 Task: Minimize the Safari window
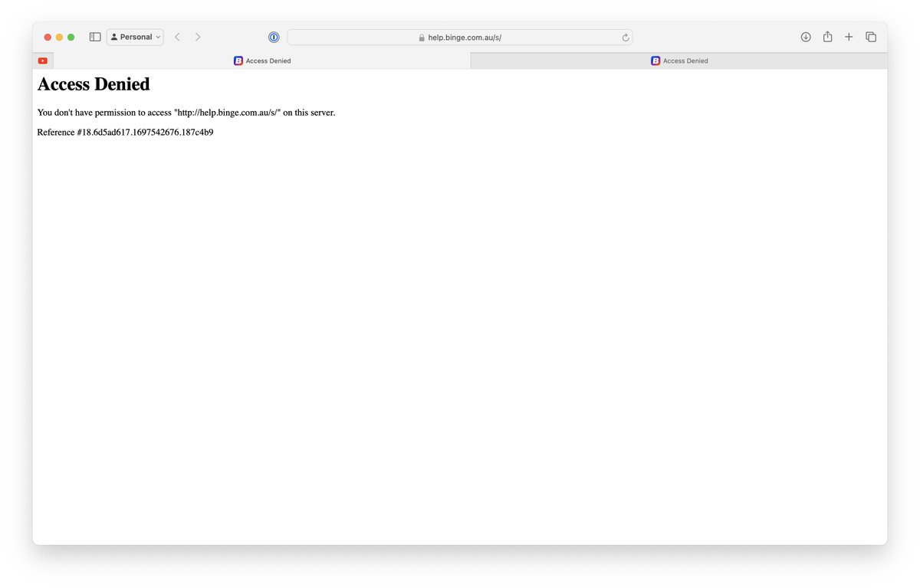pyautogui.click(x=59, y=37)
